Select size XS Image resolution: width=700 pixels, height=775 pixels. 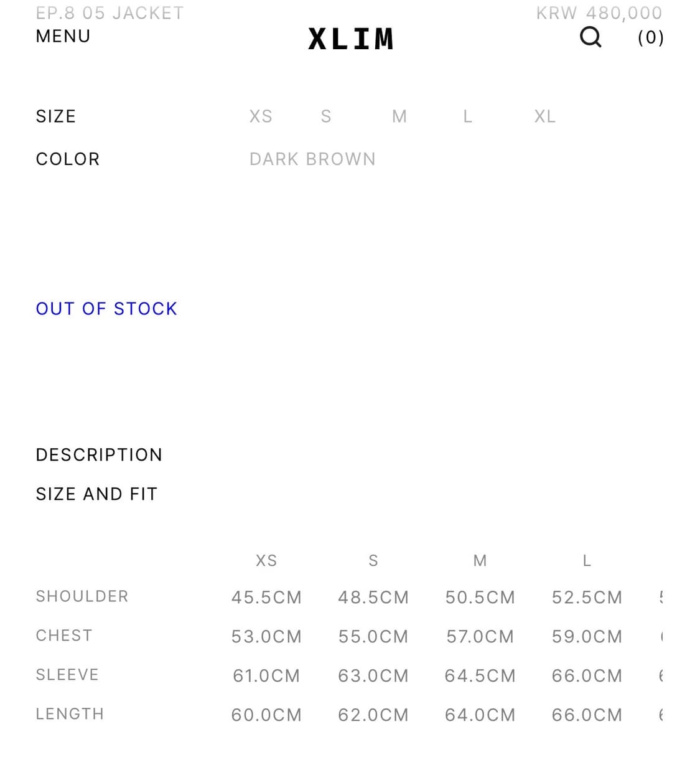coord(261,116)
